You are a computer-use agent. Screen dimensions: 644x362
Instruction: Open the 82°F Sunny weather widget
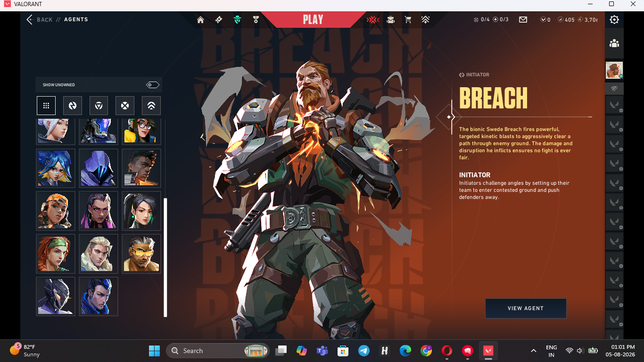point(26,351)
